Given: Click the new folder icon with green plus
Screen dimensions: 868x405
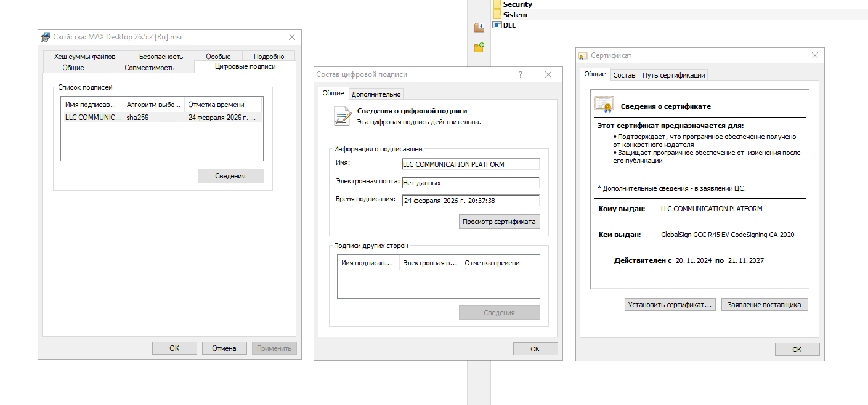Looking at the screenshot, I should point(479,47).
